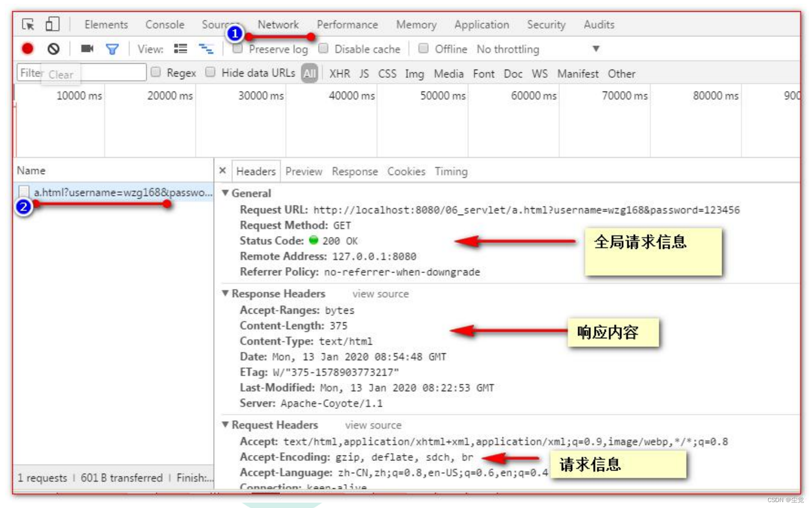Open the Preview tab
Screen dimensions: 812x508
pos(303,171)
